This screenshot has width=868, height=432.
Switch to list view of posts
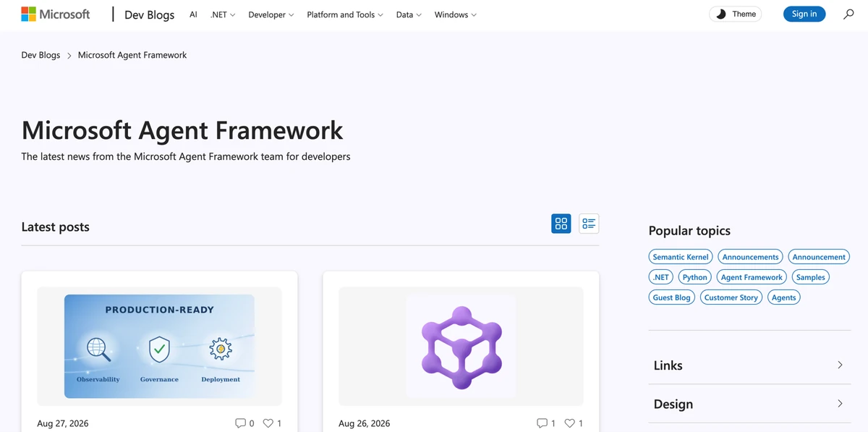589,224
